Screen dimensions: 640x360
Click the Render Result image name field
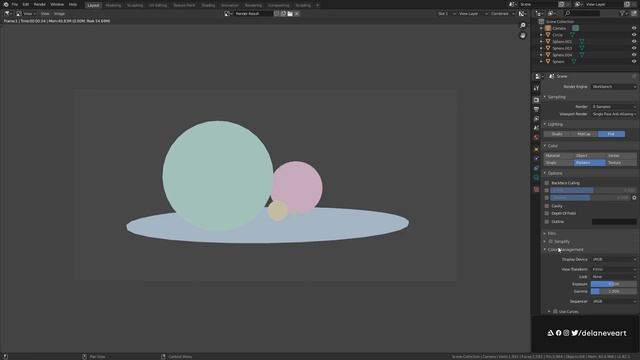point(253,14)
